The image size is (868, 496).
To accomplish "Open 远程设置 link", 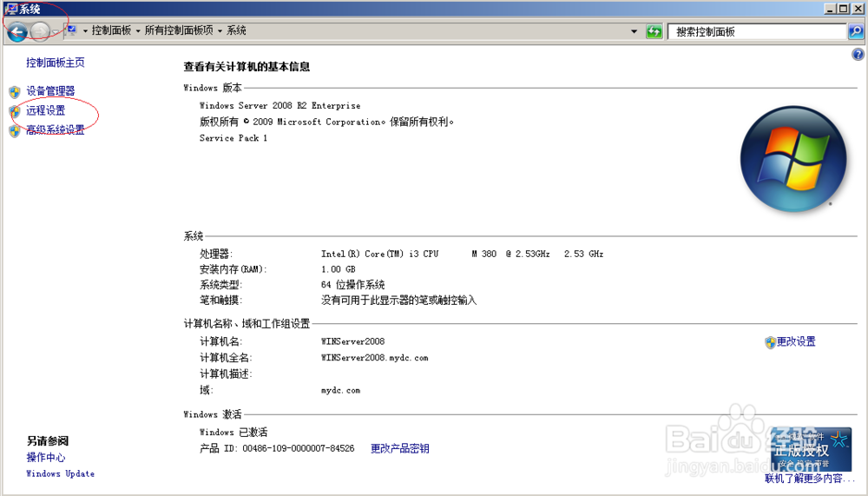I will click(45, 110).
